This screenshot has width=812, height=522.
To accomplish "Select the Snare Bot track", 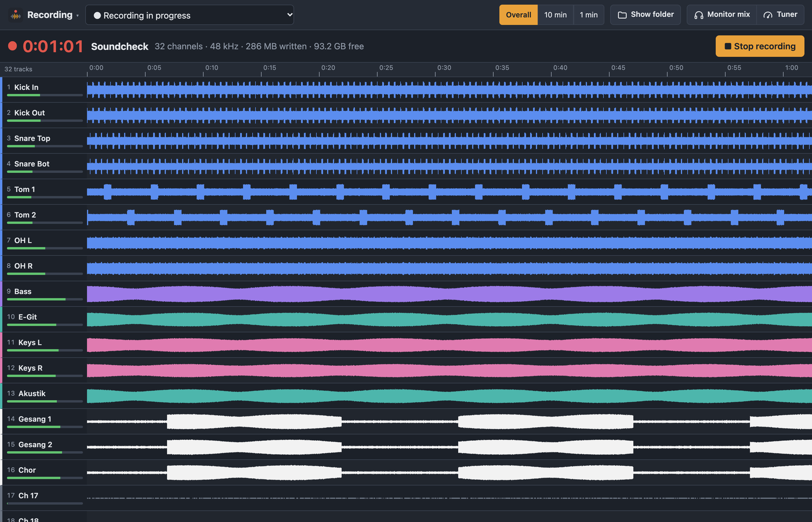I will pyautogui.click(x=44, y=166).
